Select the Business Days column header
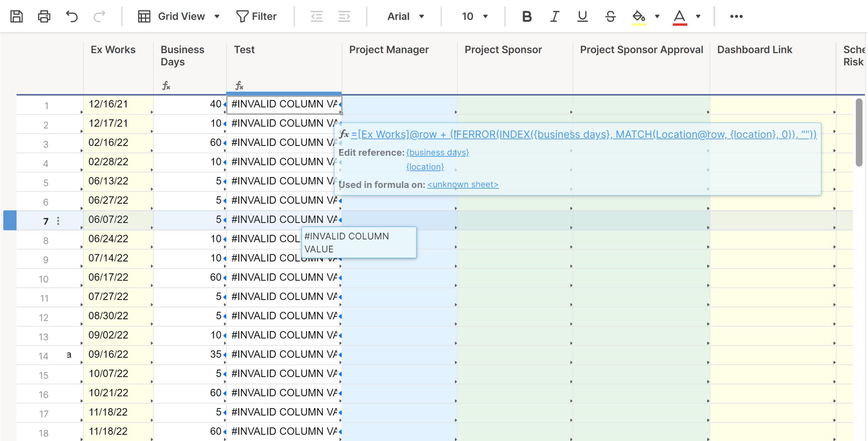The image size is (868, 441). (190, 68)
